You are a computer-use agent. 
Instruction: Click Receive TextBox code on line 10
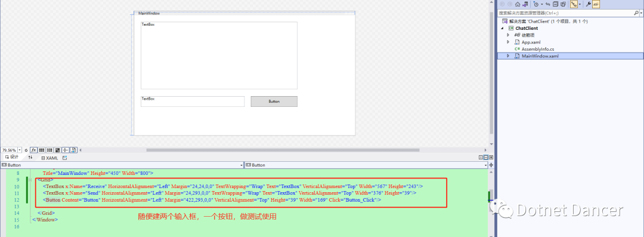click(233, 186)
